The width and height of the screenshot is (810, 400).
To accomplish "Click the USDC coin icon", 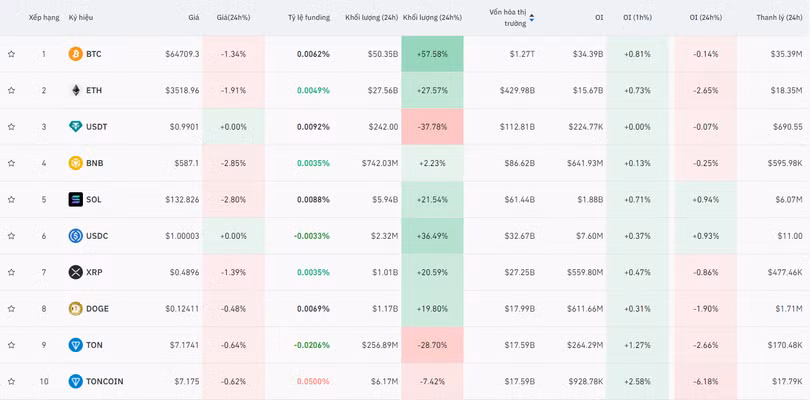I will click(x=75, y=236).
